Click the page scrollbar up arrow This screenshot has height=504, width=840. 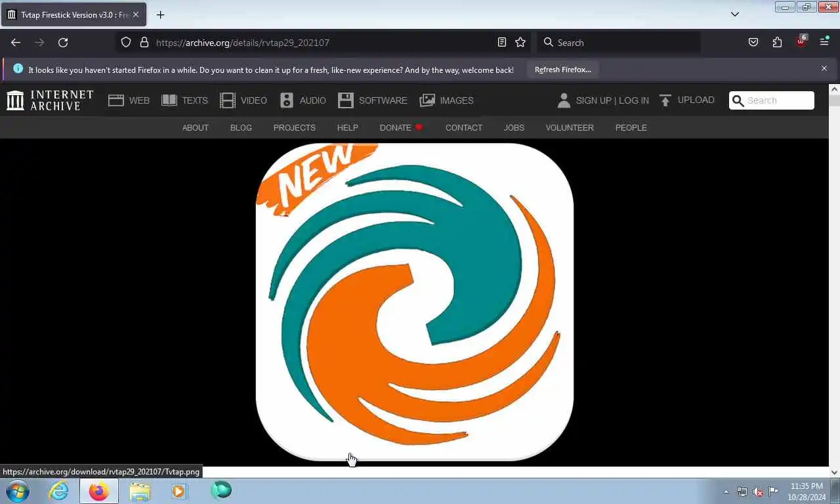click(x=835, y=89)
